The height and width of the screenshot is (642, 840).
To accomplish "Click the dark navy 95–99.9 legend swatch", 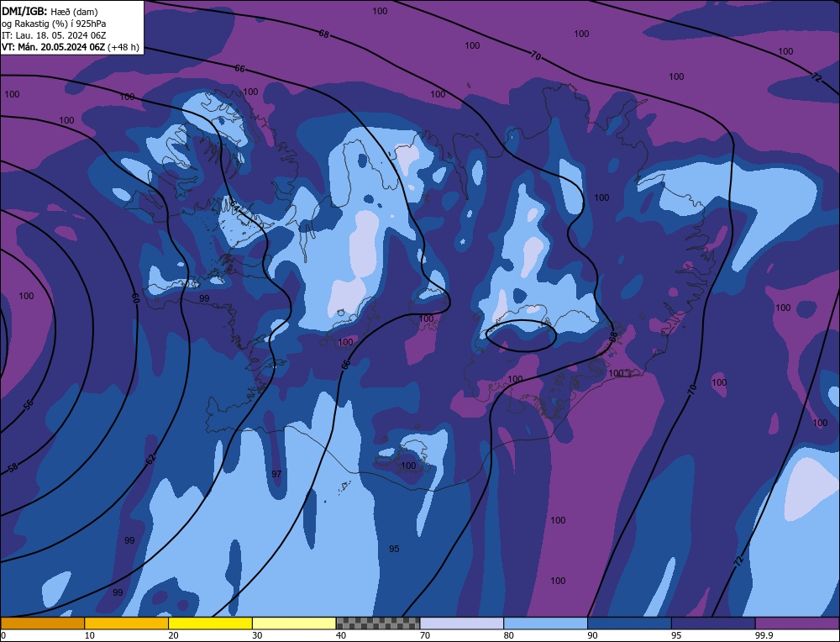I will pos(713,624).
